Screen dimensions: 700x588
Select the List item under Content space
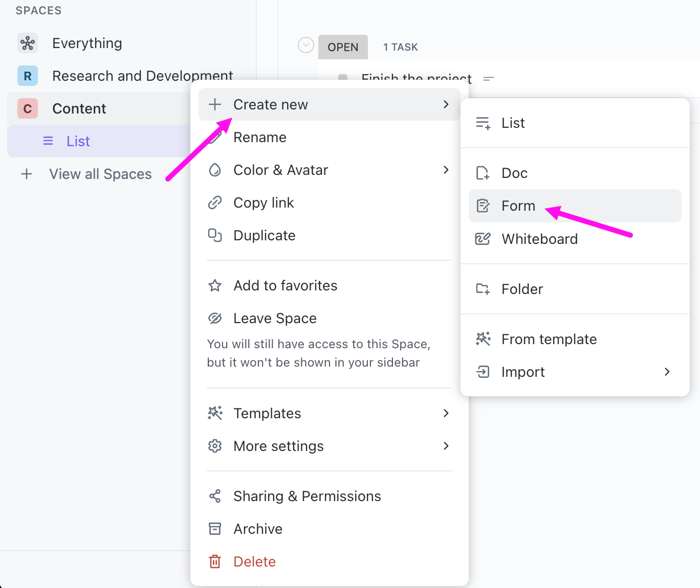coord(78,142)
